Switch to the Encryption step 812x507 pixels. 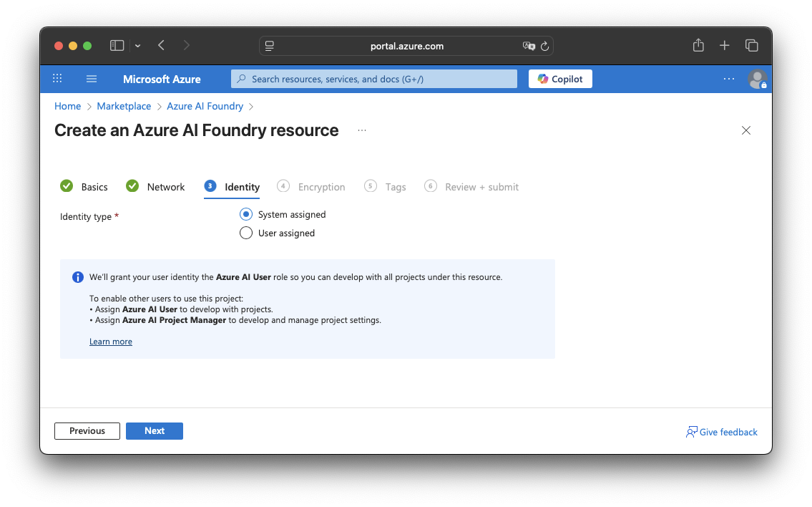point(310,187)
